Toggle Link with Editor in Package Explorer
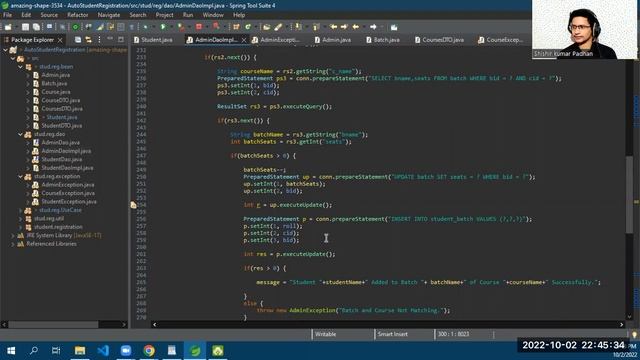Viewport: 640px width, 360px height. click(x=89, y=40)
